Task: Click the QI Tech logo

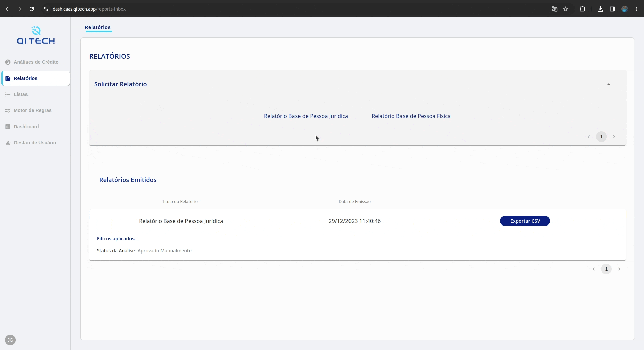Action: [36, 35]
